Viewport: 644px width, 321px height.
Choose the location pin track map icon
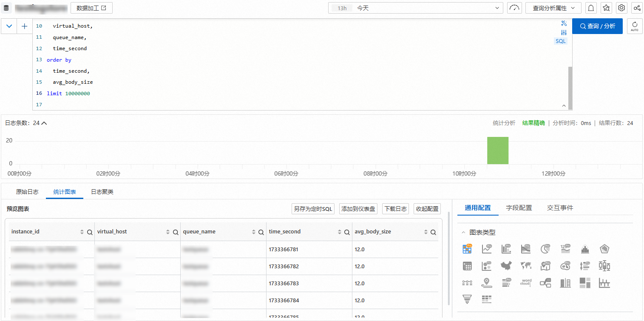(487, 283)
